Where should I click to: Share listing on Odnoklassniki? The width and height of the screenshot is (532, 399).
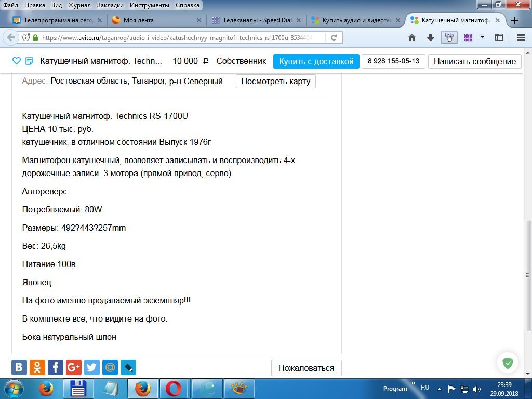pyautogui.click(x=37, y=367)
